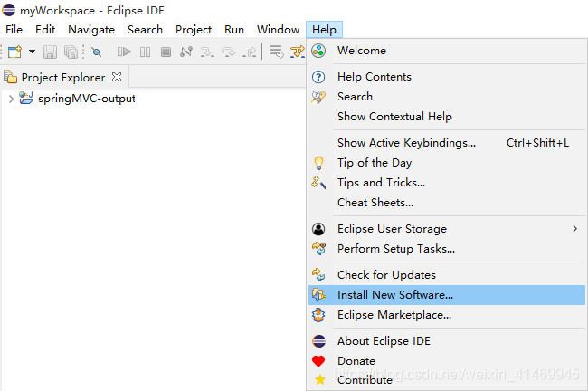Click the Check for Updates icon

coord(318,274)
